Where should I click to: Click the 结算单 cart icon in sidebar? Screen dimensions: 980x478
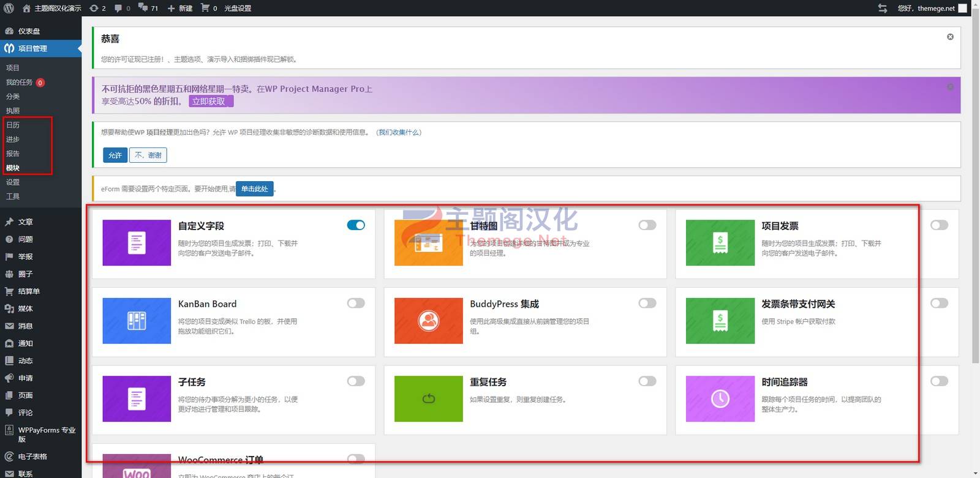coord(9,291)
